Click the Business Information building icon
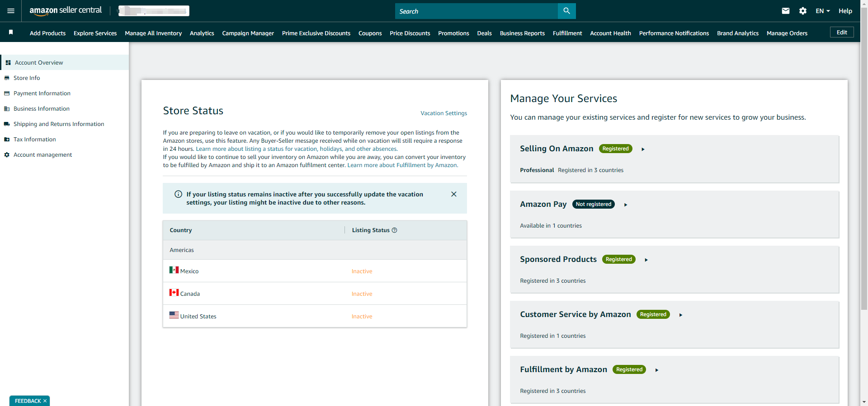 7,109
